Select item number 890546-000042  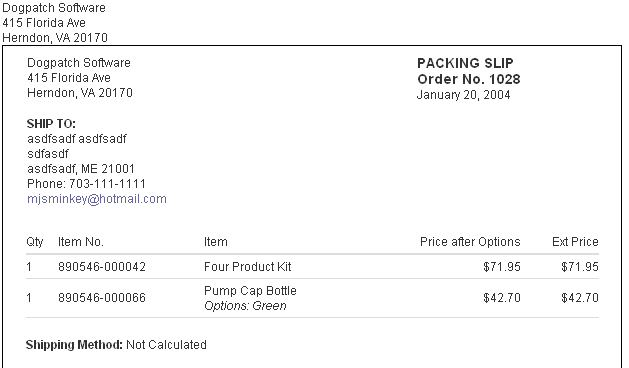tap(102, 267)
